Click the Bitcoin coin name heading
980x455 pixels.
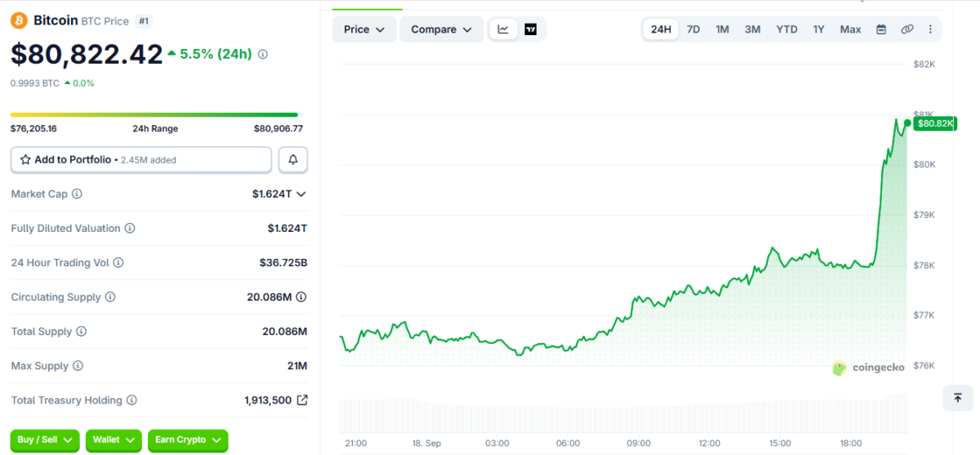(x=56, y=20)
